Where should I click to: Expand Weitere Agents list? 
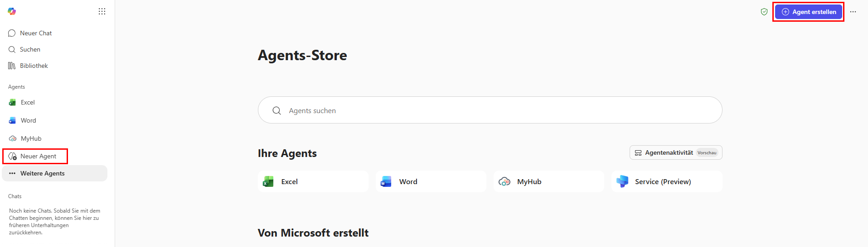click(54, 173)
